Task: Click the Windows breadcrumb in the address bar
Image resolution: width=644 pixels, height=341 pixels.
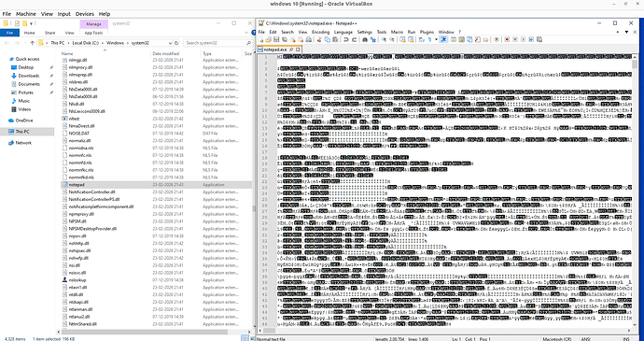Action: click(115, 43)
